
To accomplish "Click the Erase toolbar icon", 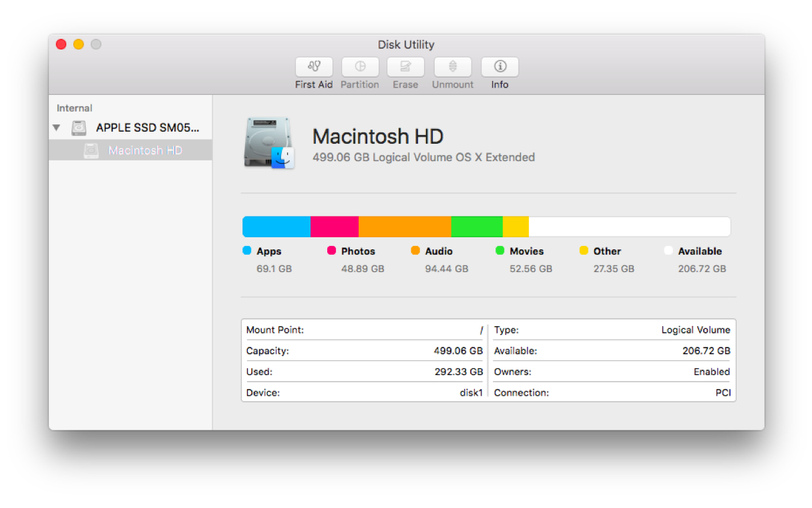I will tap(405, 67).
